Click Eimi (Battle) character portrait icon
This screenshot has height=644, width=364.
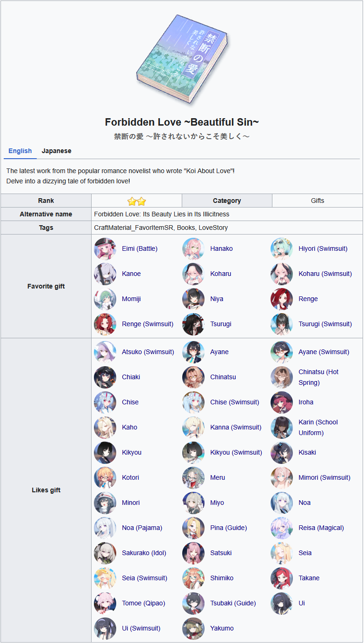click(x=105, y=249)
